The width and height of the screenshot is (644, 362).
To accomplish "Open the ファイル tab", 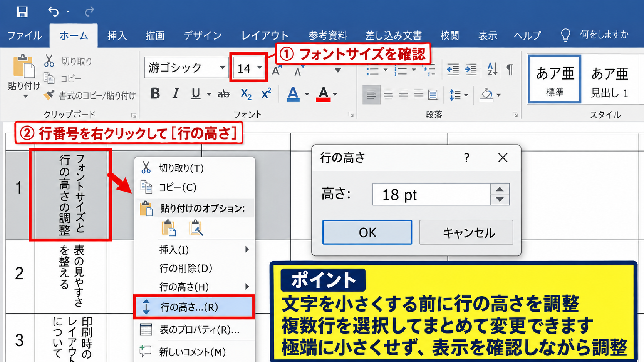I will [25, 36].
